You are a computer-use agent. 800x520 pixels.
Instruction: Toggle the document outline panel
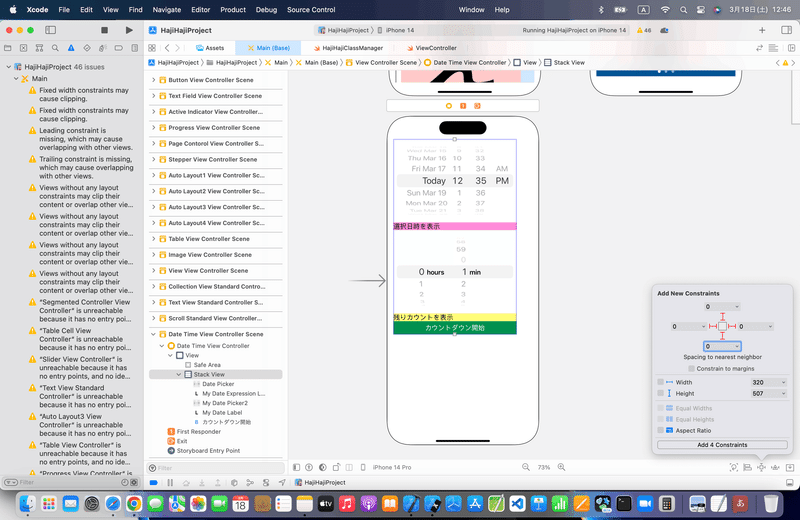[296, 467]
